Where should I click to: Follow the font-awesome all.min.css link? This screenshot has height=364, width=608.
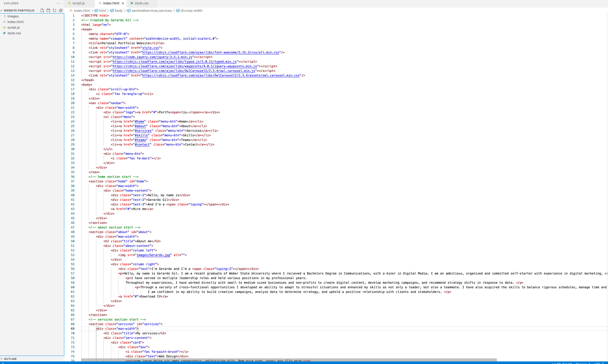(x=211, y=52)
